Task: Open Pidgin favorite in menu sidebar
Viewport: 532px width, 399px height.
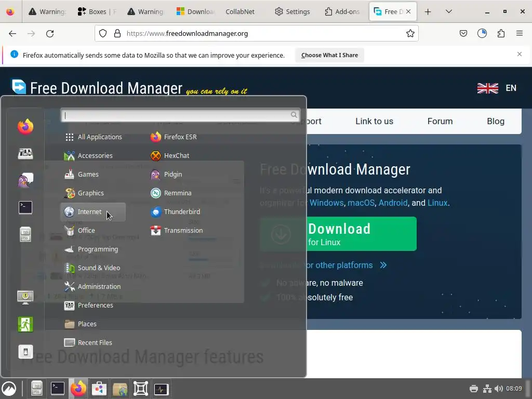Action: (25, 180)
